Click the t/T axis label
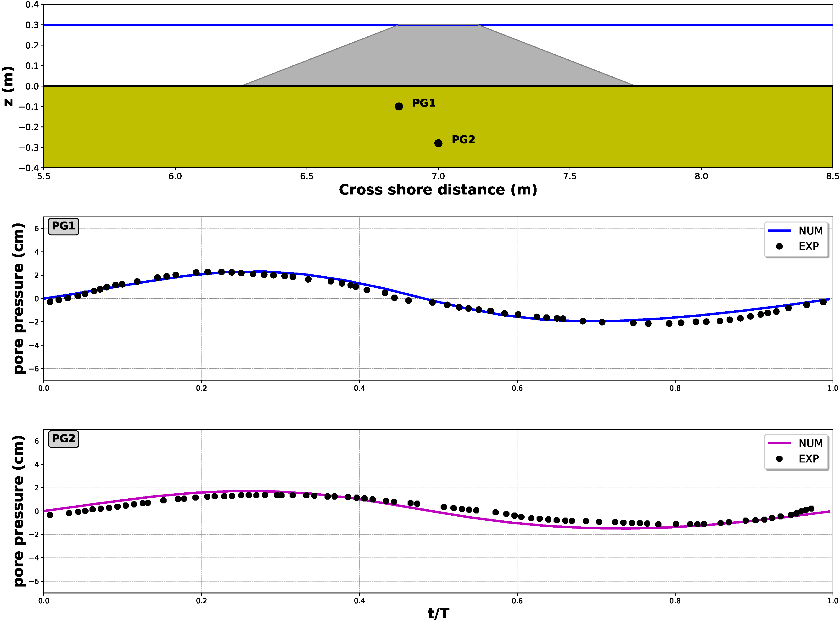Viewport: 840px width, 621px height. (438, 614)
